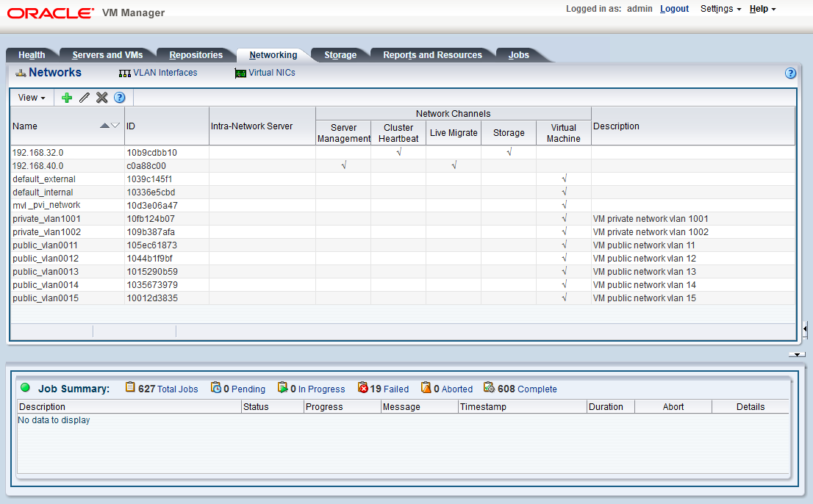The width and height of the screenshot is (813, 504).
Task: Open the View dropdown menu
Action: click(31, 97)
